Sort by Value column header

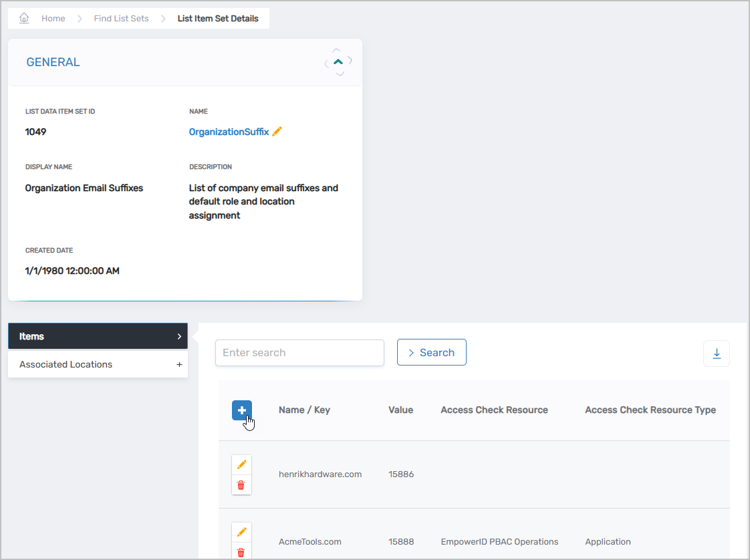pos(400,410)
